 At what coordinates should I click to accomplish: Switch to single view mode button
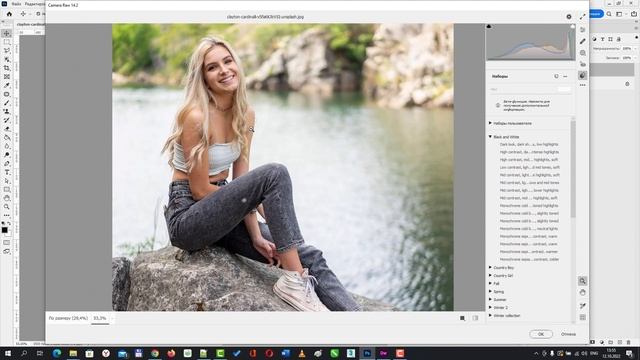point(462,318)
